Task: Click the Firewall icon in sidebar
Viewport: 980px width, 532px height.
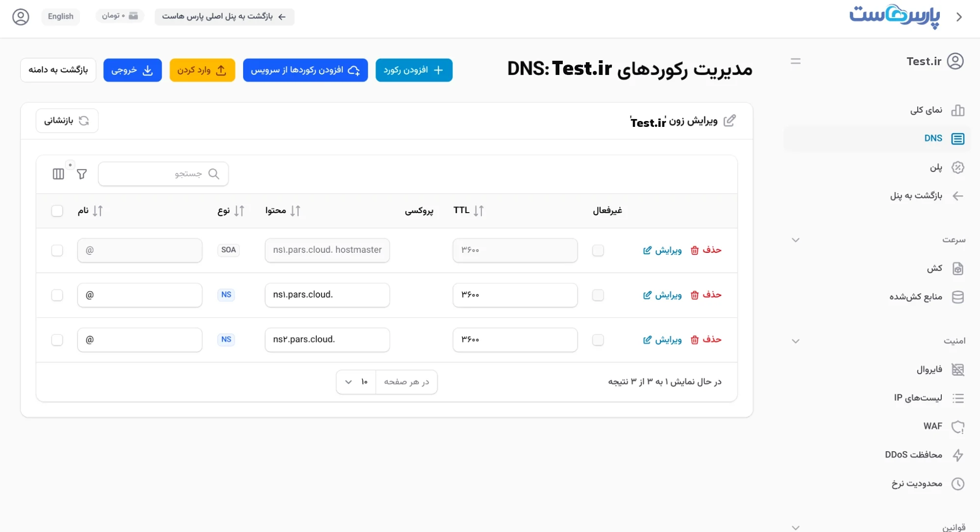Action: pos(957,369)
